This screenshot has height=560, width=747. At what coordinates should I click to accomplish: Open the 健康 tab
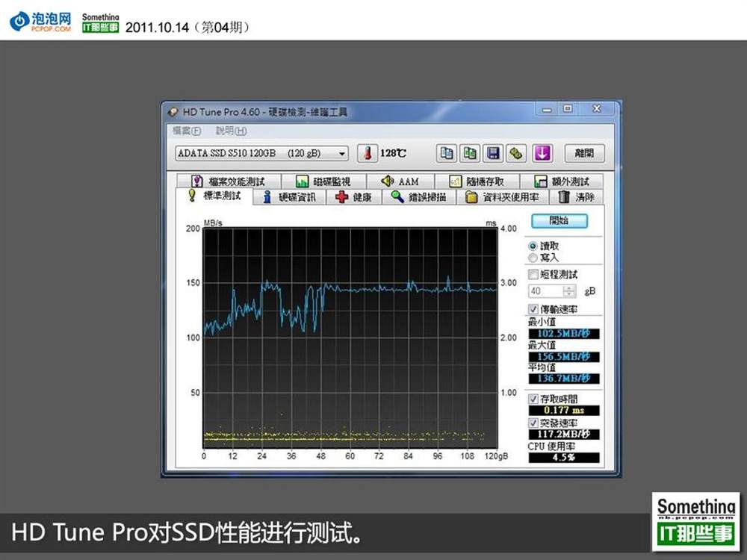click(354, 197)
